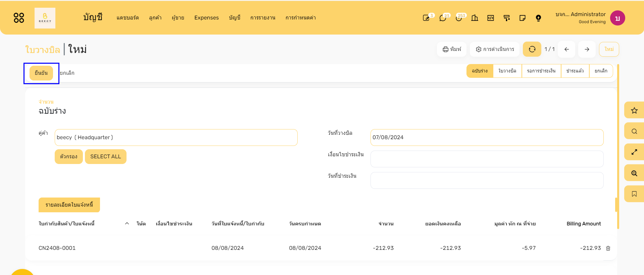This screenshot has height=275, width=644.
Task: Click the คู่ค้า partner field
Action: [x=176, y=137]
